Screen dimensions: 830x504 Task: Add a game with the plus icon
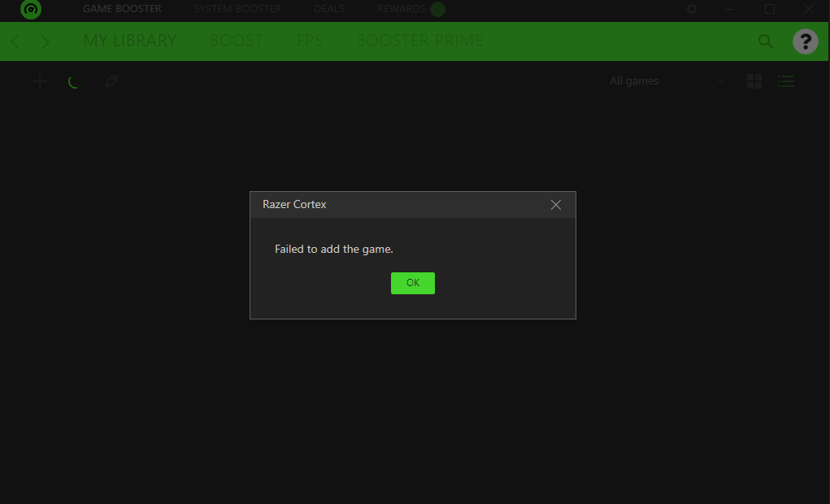tap(40, 81)
